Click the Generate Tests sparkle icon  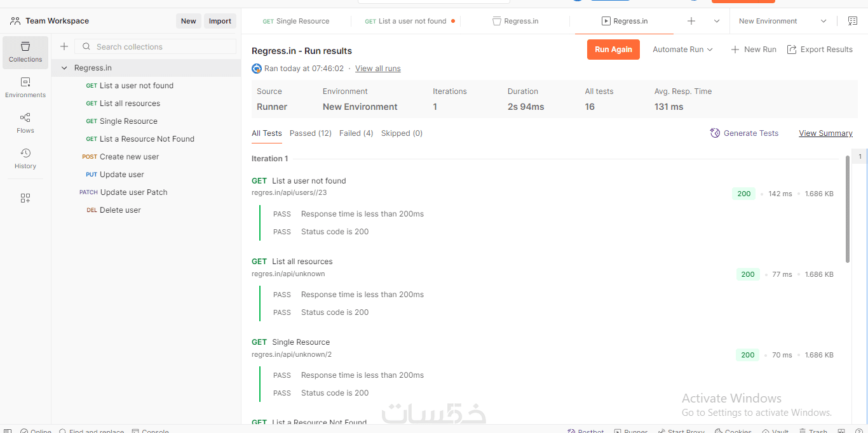pos(715,133)
